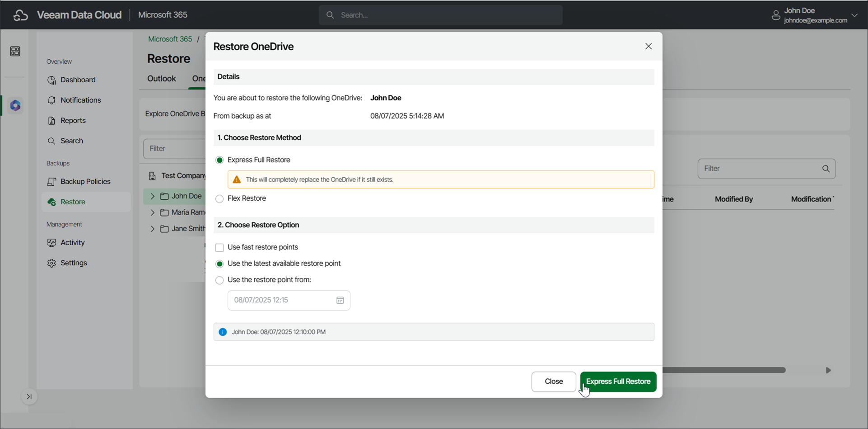Click the Close button in dialog
The image size is (868, 429).
point(554,382)
